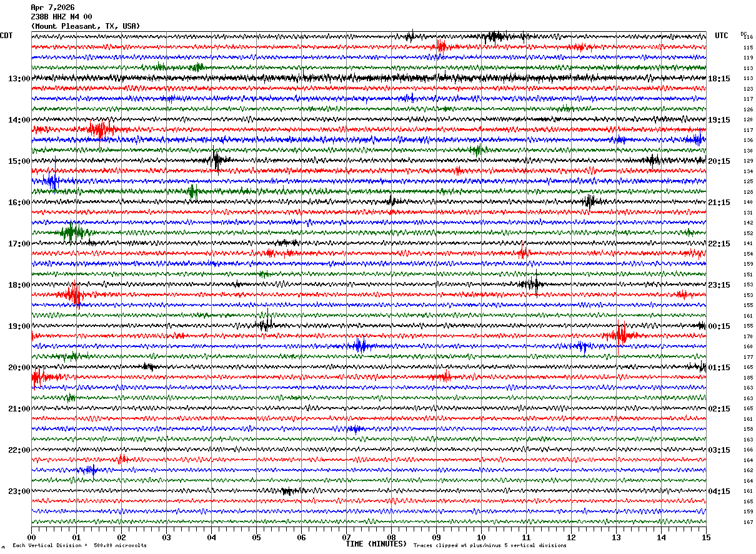Click the DC offset value 140

pos(748,203)
